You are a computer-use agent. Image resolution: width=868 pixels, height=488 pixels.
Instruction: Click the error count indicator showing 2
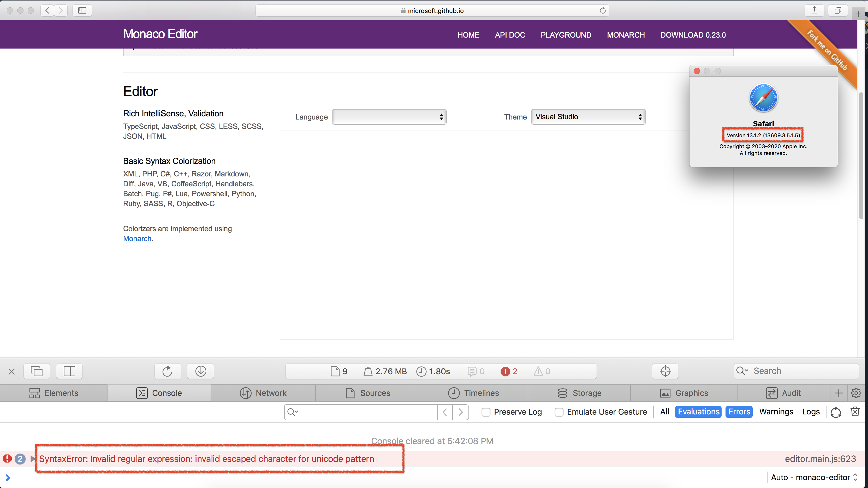point(509,371)
